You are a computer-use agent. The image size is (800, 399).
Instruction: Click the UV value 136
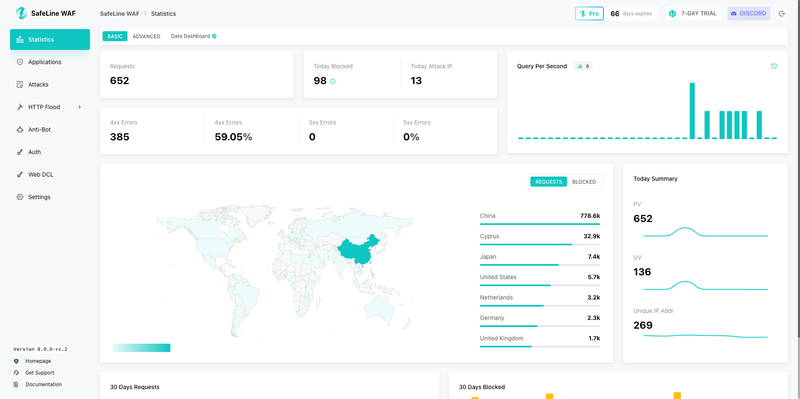click(642, 272)
